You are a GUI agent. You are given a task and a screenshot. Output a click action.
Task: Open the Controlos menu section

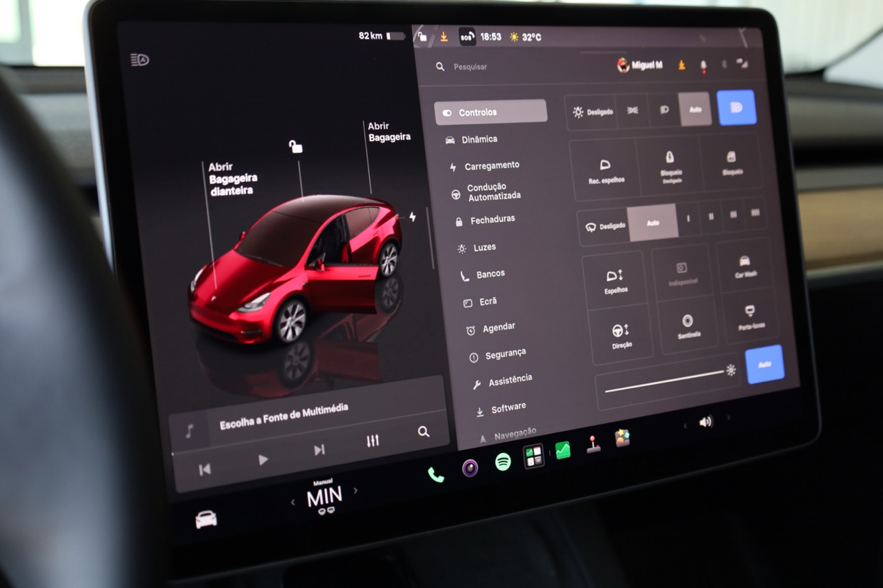[490, 112]
